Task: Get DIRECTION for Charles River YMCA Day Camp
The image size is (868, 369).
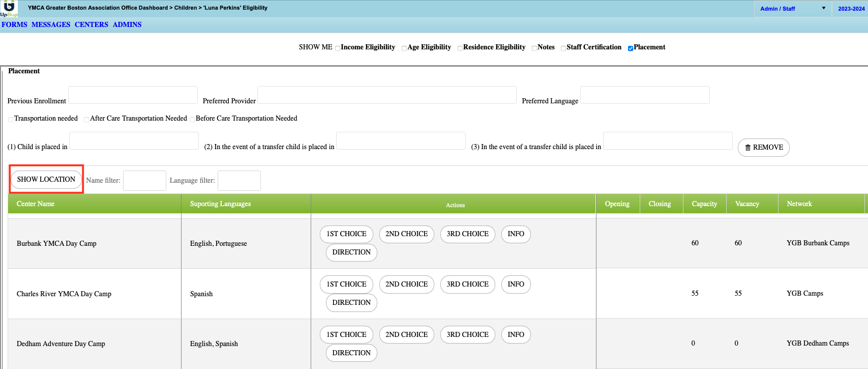Action: pos(351,303)
